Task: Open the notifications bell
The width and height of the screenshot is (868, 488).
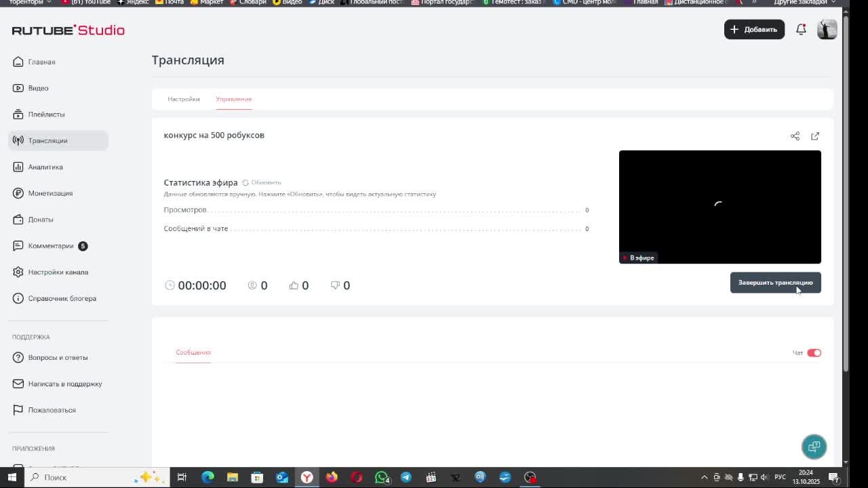Action: pos(801,29)
